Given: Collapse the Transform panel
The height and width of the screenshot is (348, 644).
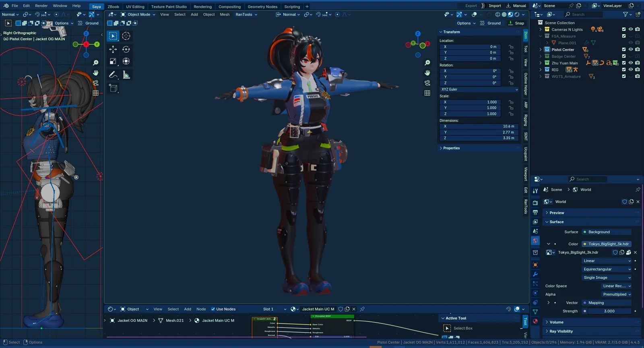Looking at the screenshot, I should [x=441, y=32].
